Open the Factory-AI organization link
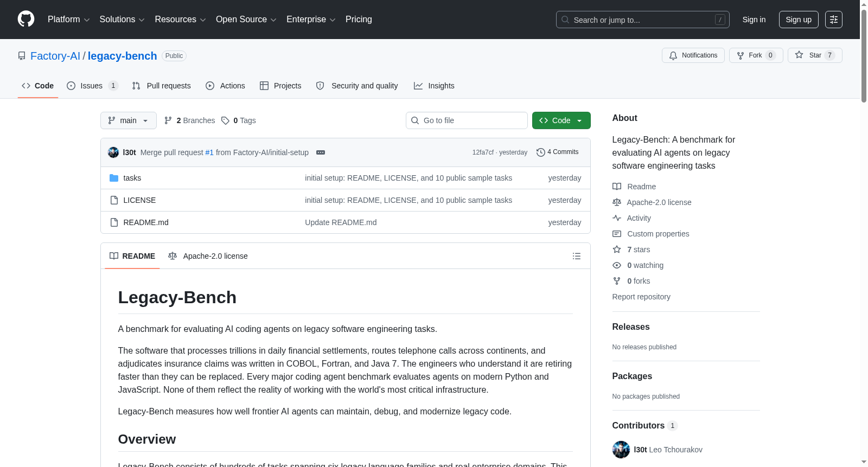The height and width of the screenshot is (467, 868). tap(55, 56)
